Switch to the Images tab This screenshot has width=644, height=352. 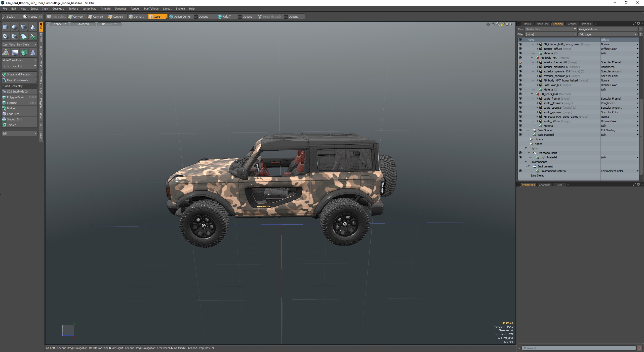click(x=586, y=24)
